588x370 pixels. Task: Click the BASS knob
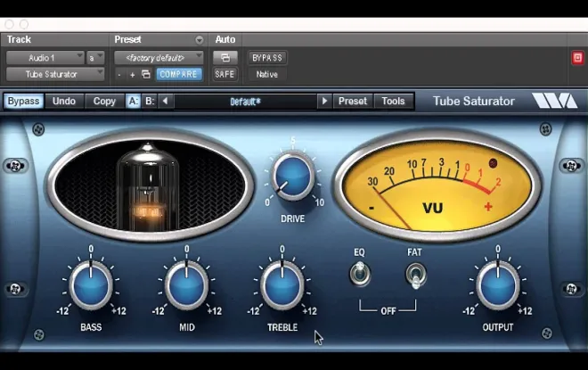pyautogui.click(x=91, y=285)
